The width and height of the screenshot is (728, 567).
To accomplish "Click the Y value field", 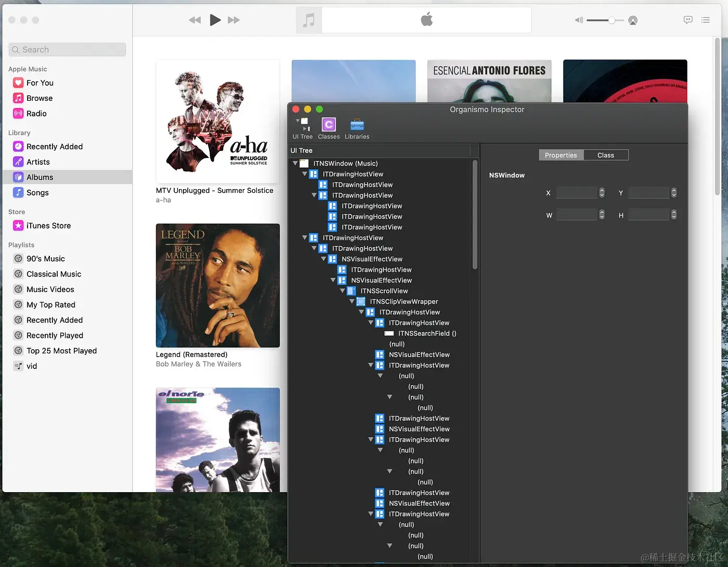I will pos(649,193).
